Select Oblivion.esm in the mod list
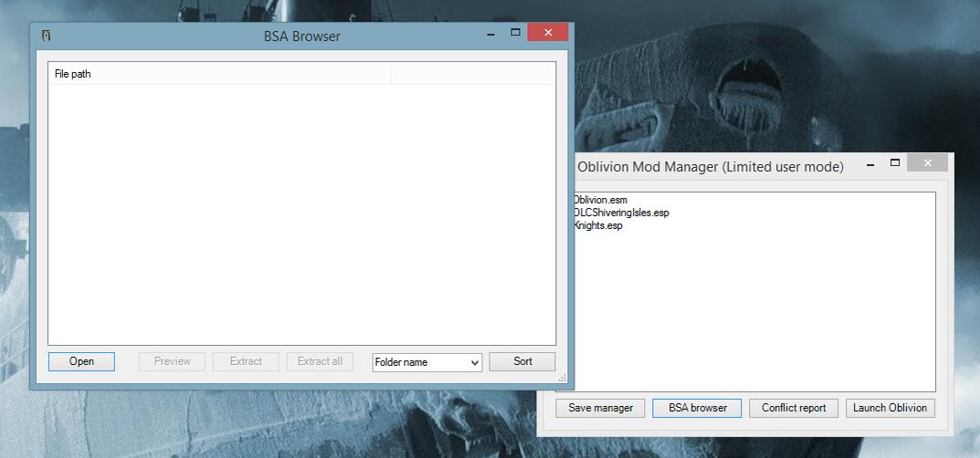This screenshot has width=980, height=458. (x=601, y=200)
